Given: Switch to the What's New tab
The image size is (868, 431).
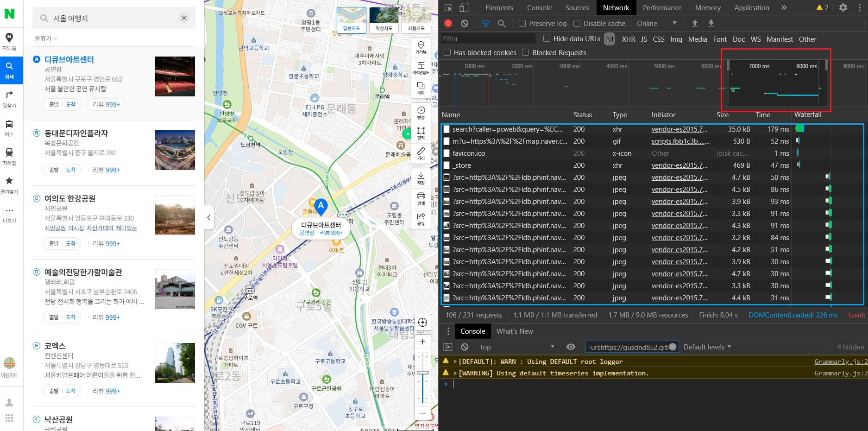Looking at the screenshot, I should click(x=515, y=331).
